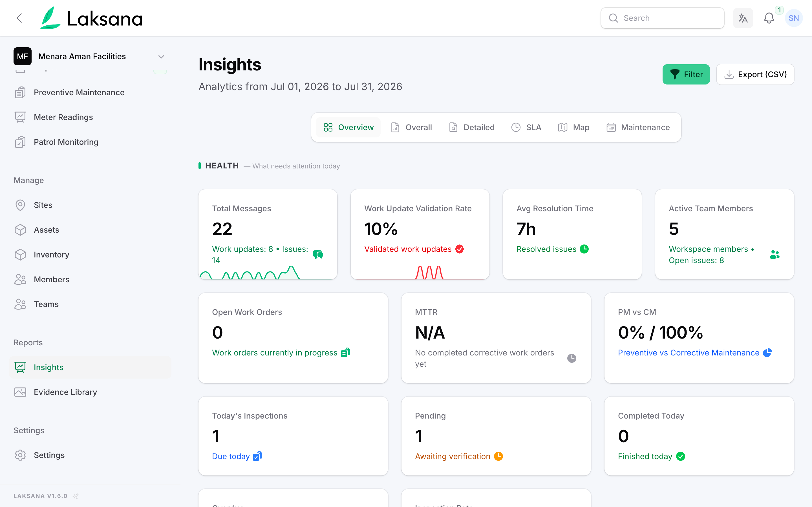The height and width of the screenshot is (507, 812).
Task: Click the red validated badge icon
Action: (460, 249)
